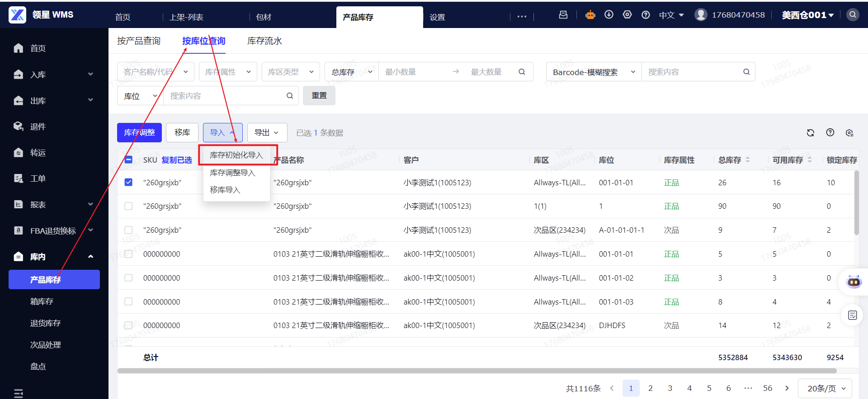
Task: Click the 领星 WMS logo icon
Action: 17,15
